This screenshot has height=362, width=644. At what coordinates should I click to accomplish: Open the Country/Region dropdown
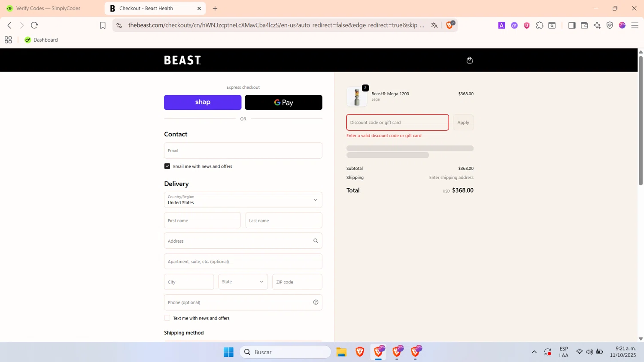pos(243,200)
